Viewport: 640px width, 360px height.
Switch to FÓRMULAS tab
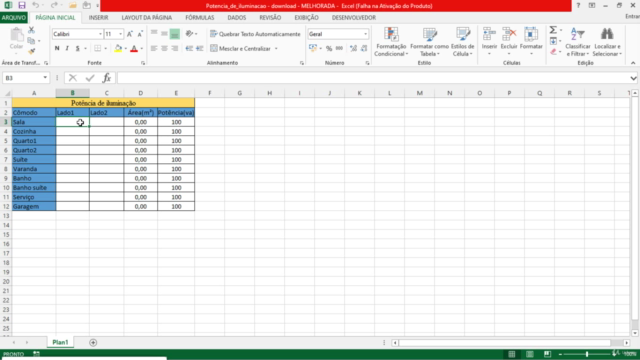pyautogui.click(x=200, y=18)
